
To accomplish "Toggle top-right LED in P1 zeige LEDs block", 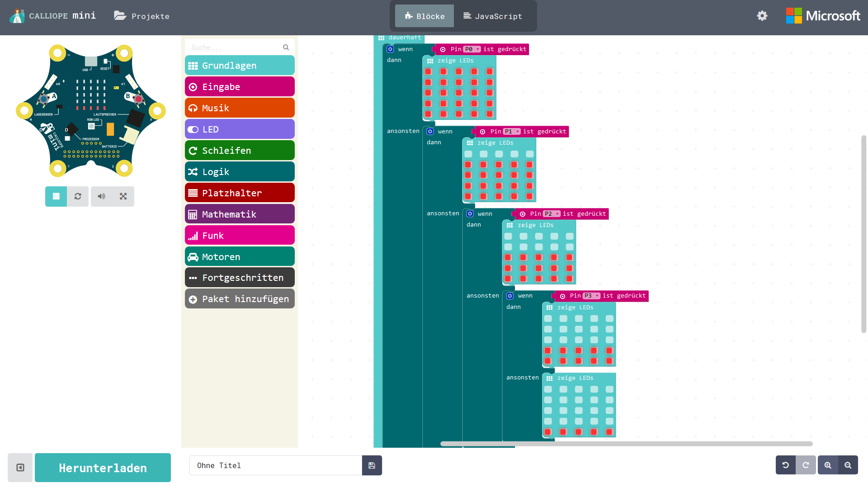I will (x=530, y=154).
